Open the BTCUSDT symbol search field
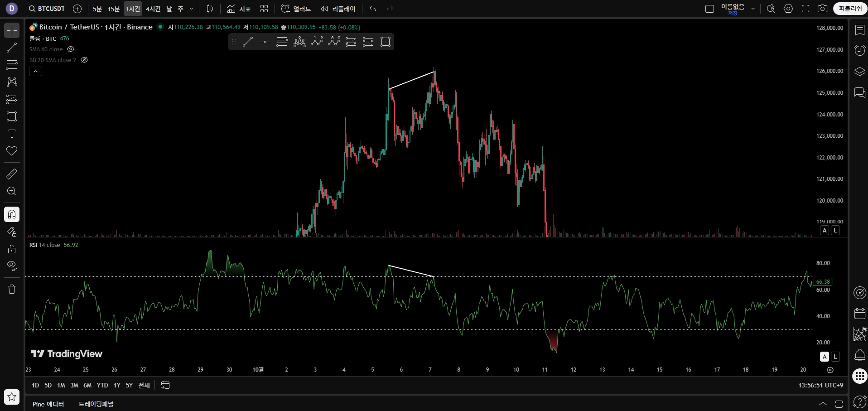The width and height of the screenshot is (868, 411). 46,9
